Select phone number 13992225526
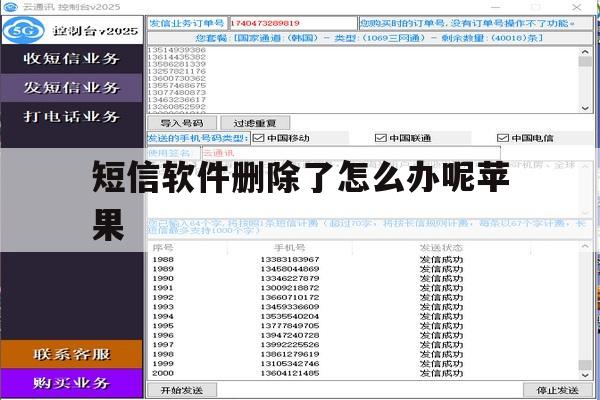600x400 pixels. point(290,345)
